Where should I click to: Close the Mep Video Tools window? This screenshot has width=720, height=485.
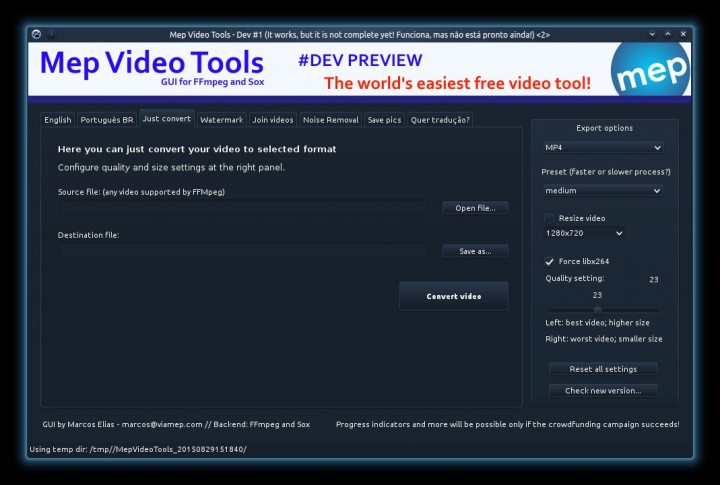coord(683,34)
